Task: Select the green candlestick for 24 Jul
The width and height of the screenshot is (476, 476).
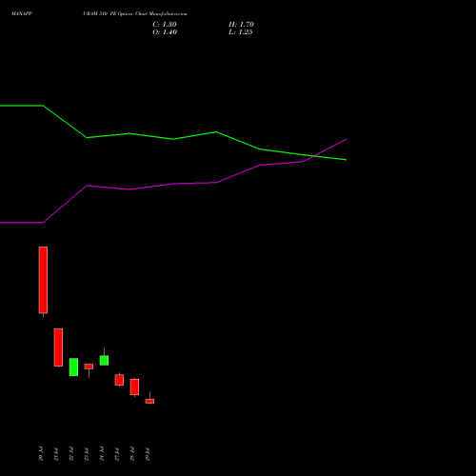Action: tap(104, 360)
